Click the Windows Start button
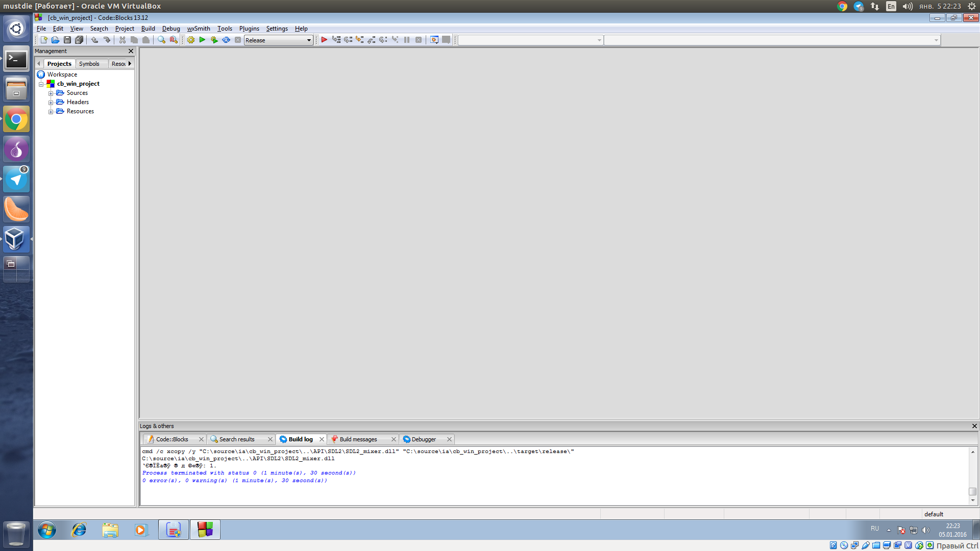 point(47,530)
